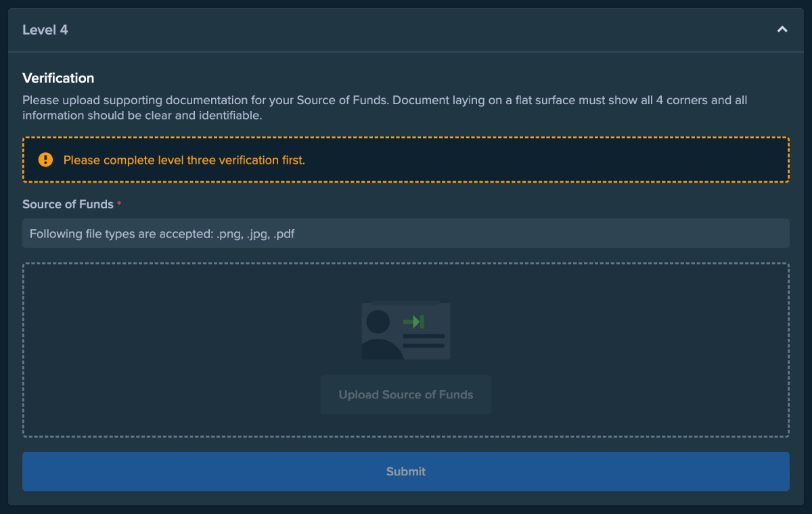Click the Source of Funds field label

[68, 204]
